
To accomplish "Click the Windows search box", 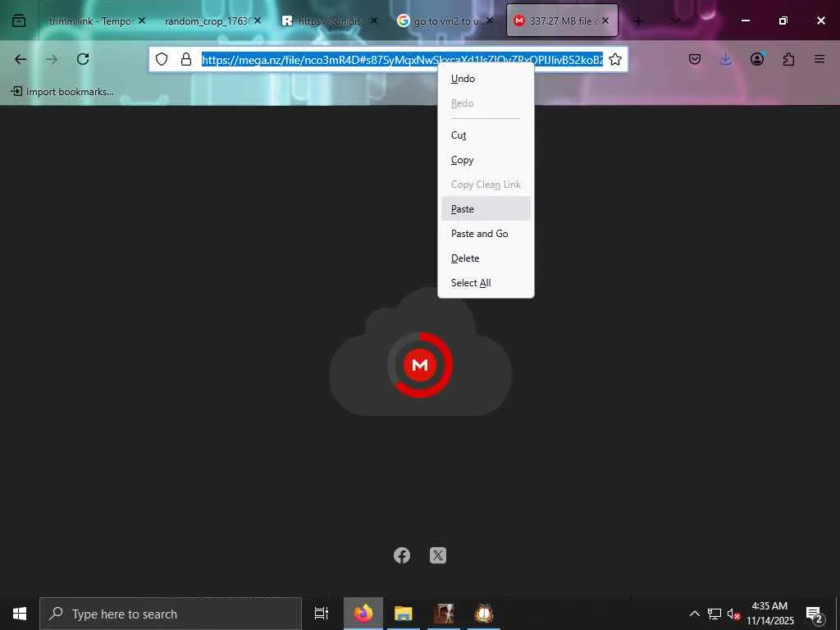I will (x=171, y=614).
